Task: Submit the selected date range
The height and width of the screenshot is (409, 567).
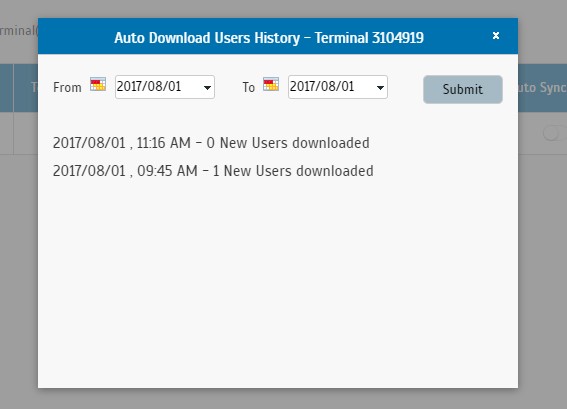Action: (462, 89)
